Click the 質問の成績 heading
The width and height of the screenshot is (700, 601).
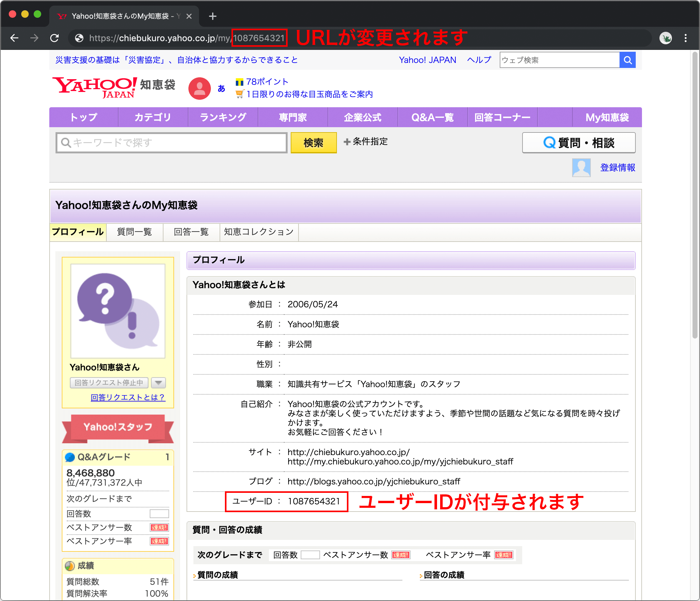click(x=217, y=575)
